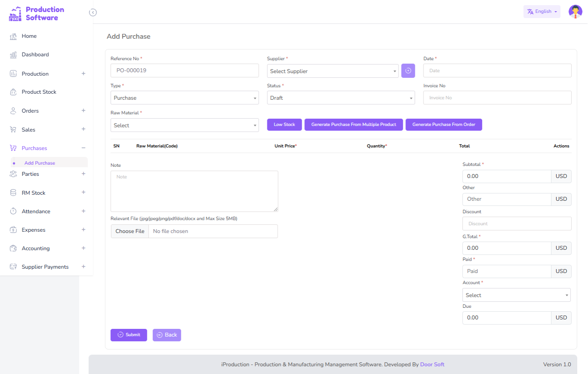Collapse sidebar using the arrow circle icon

(x=93, y=12)
